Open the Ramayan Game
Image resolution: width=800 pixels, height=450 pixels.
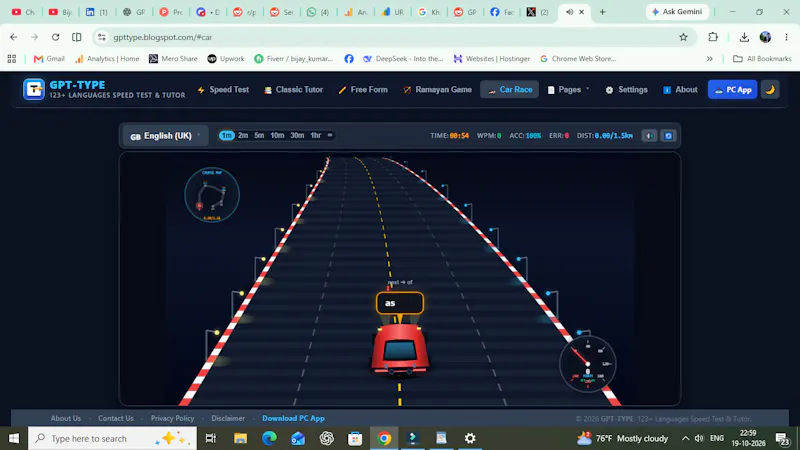[x=437, y=90]
